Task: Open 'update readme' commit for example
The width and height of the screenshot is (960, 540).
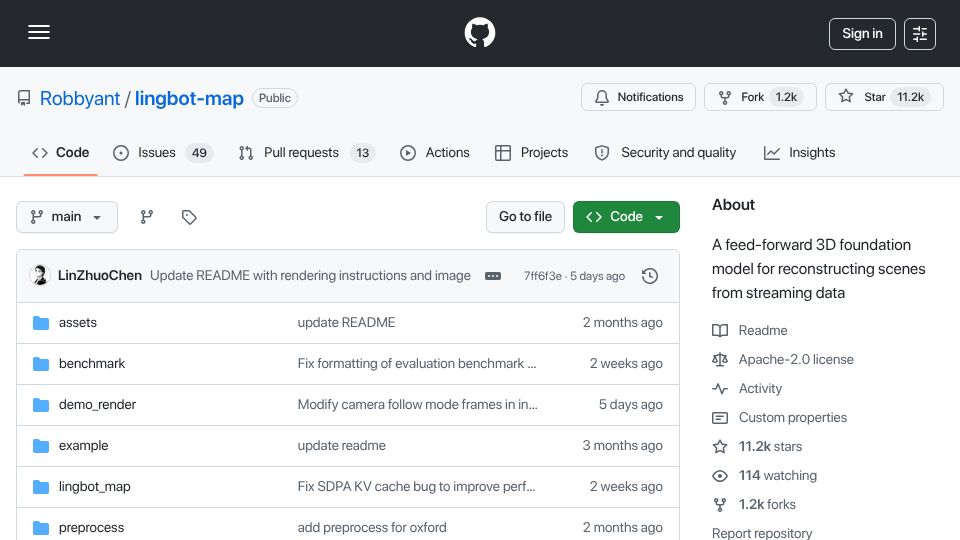Action: [342, 446]
